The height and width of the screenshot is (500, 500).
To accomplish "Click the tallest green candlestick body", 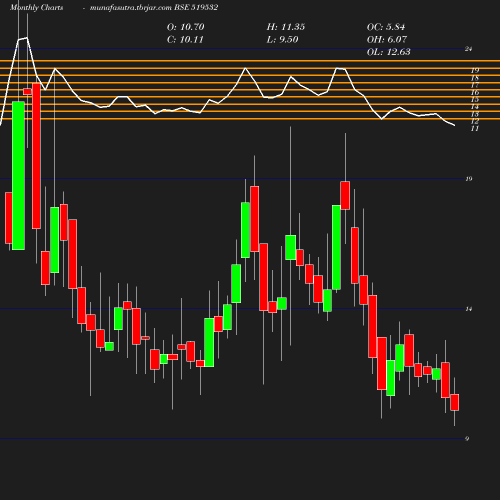I will [18, 175].
